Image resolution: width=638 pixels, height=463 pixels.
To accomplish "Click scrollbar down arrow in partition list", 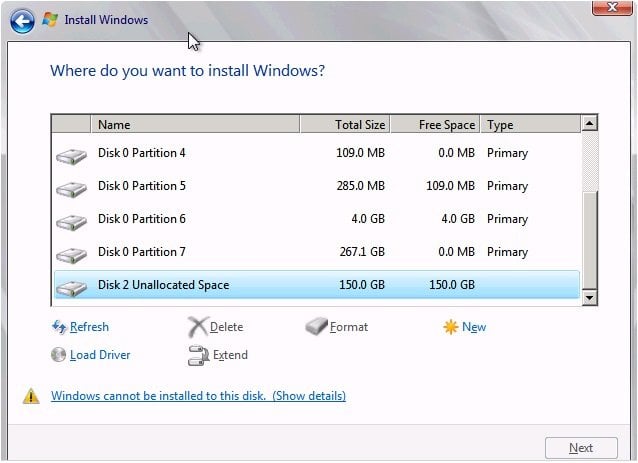I will tap(590, 298).
